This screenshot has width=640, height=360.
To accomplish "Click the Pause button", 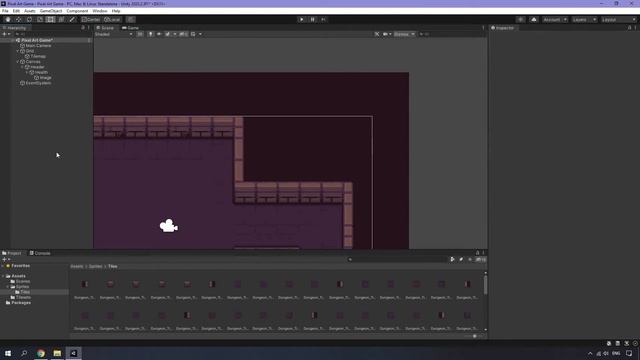I will pos(312,20).
